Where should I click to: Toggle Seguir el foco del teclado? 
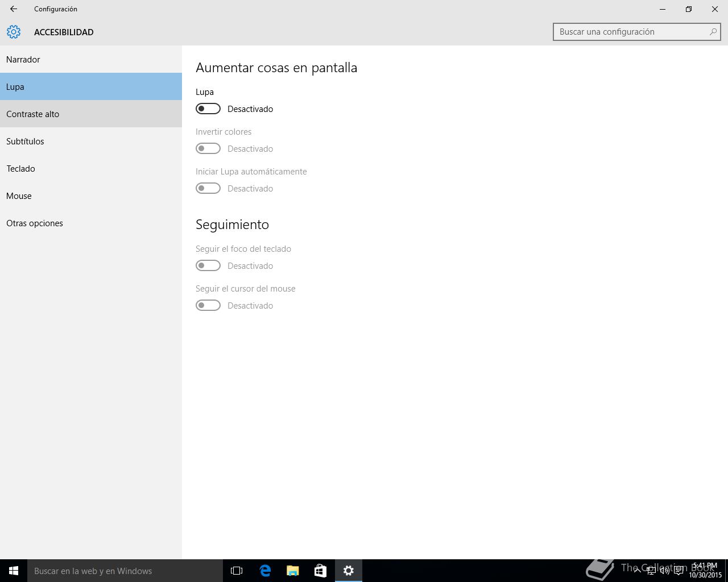[208, 265]
